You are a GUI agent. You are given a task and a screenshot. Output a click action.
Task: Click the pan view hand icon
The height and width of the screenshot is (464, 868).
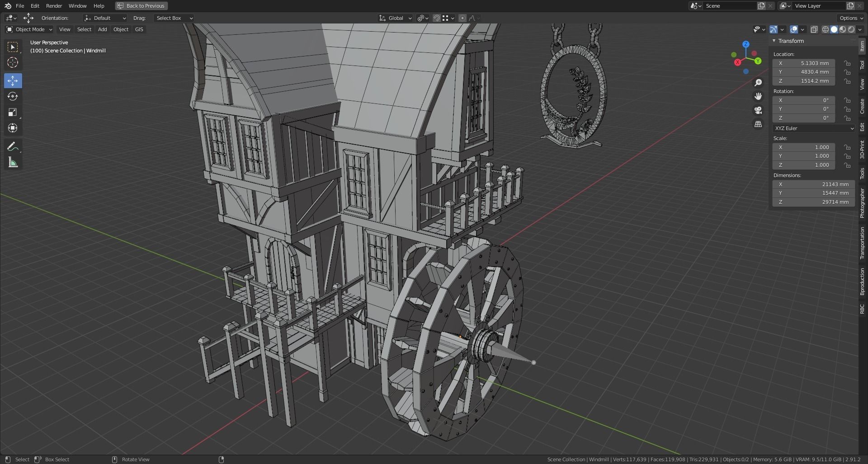758,96
